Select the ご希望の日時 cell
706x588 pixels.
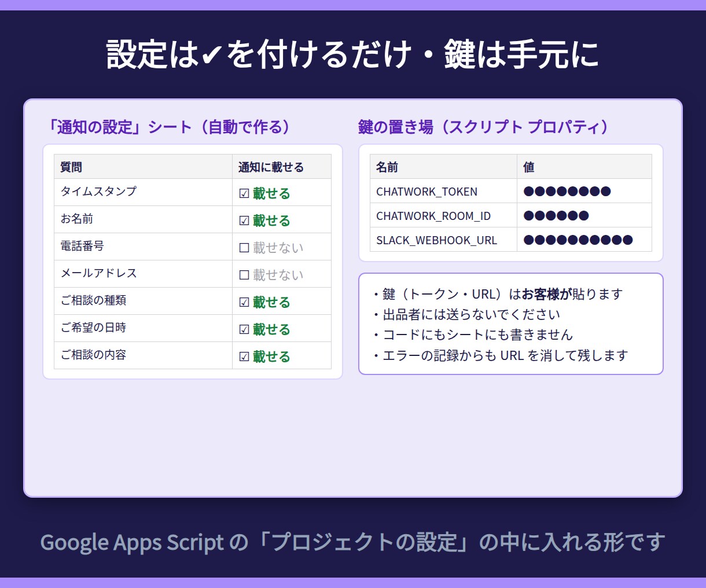143,328
